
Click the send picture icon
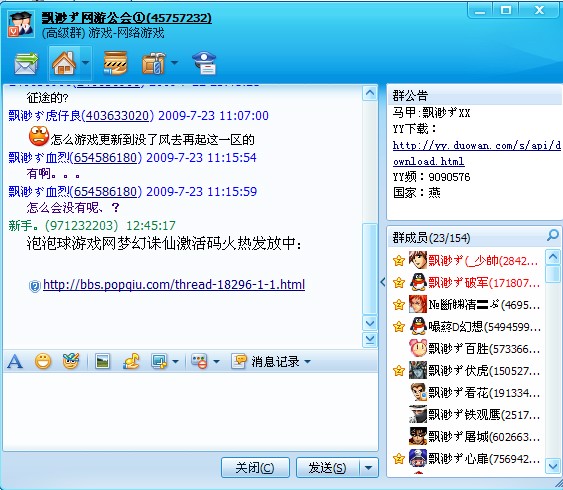click(x=102, y=361)
